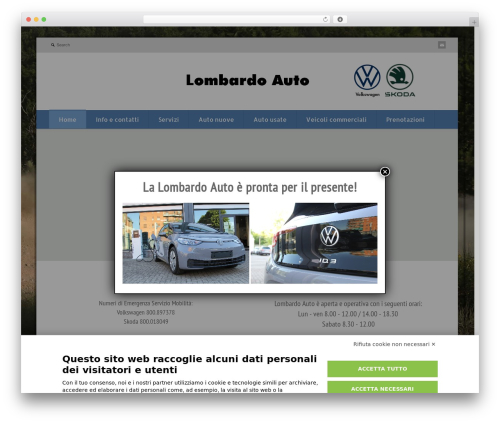Click cookie banner heading Questo sito web raccoglie
This screenshot has height=423, width=500.
pos(189,364)
